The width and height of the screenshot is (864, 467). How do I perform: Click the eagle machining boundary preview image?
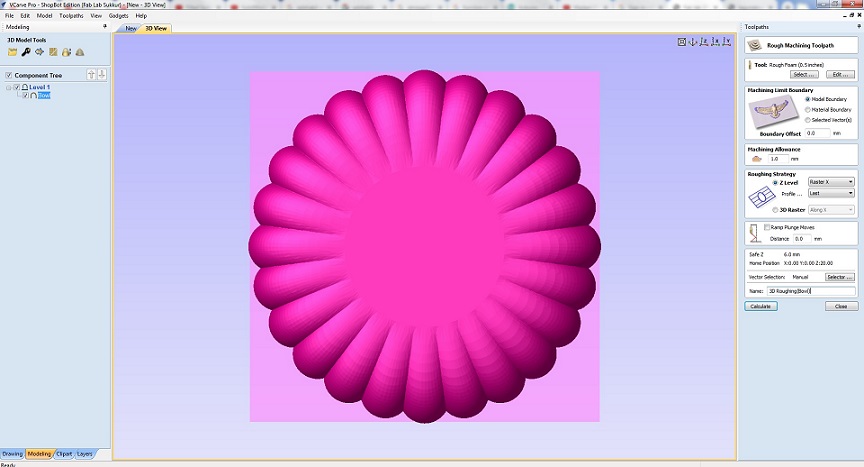tap(774, 112)
